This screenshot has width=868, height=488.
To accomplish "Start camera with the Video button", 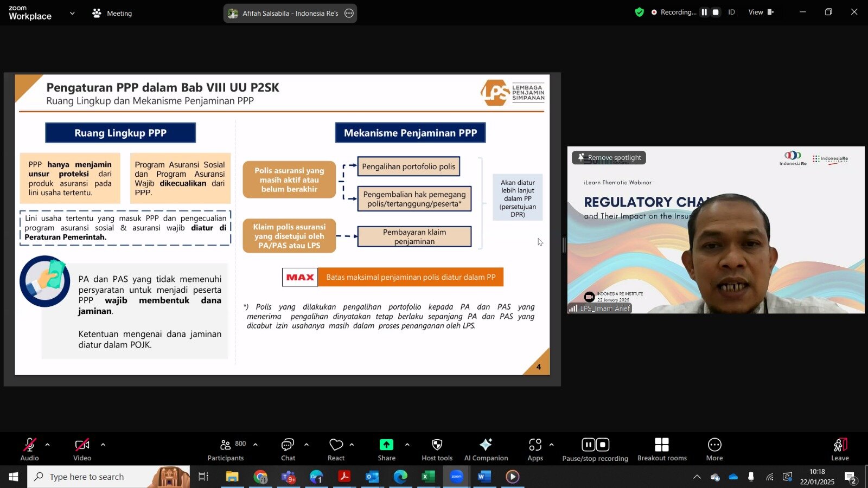I will pos(82,450).
